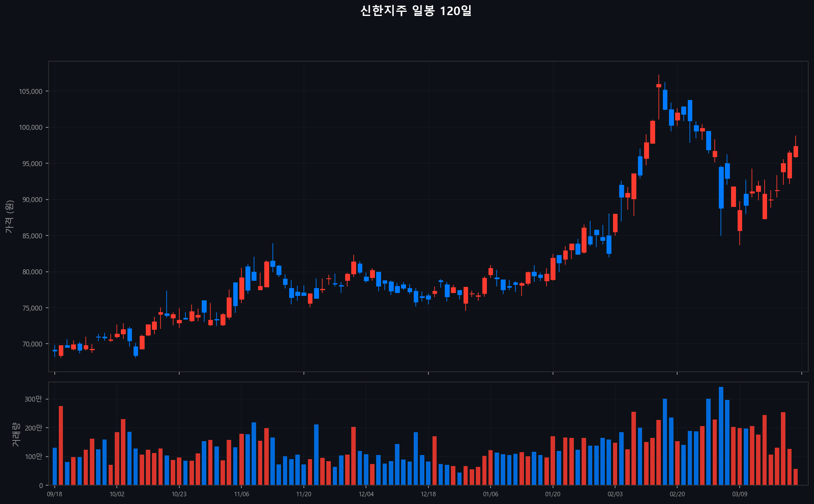Click the 85,000 price tick label
This screenshot has width=814, height=504.
point(32,236)
